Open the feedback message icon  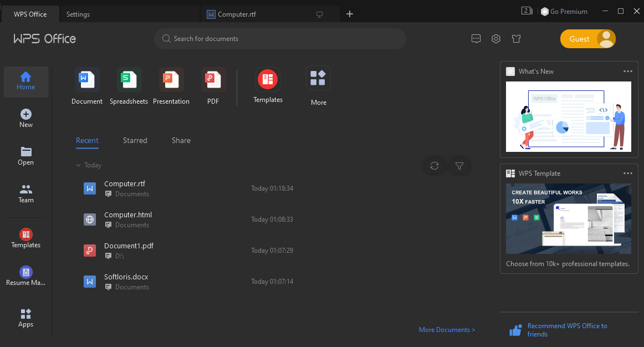click(x=476, y=39)
